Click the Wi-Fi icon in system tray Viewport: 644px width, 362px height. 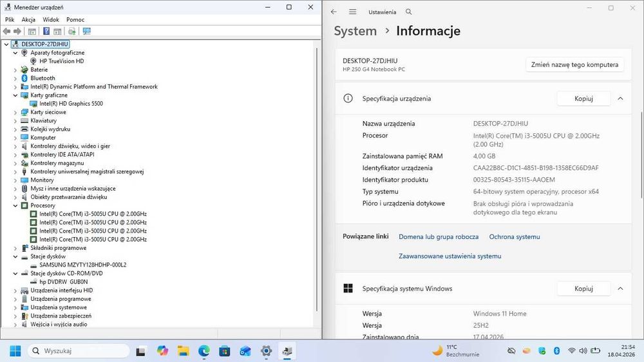[x=571, y=350]
